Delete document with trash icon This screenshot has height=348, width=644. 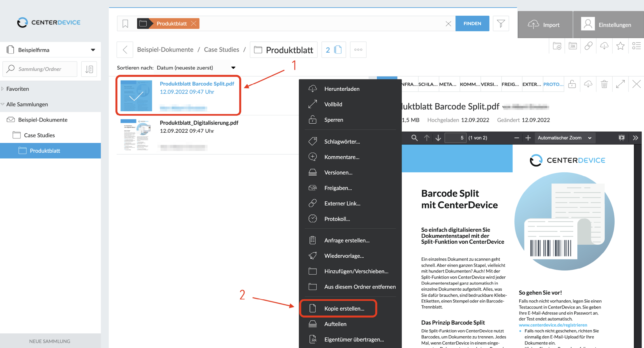(604, 84)
